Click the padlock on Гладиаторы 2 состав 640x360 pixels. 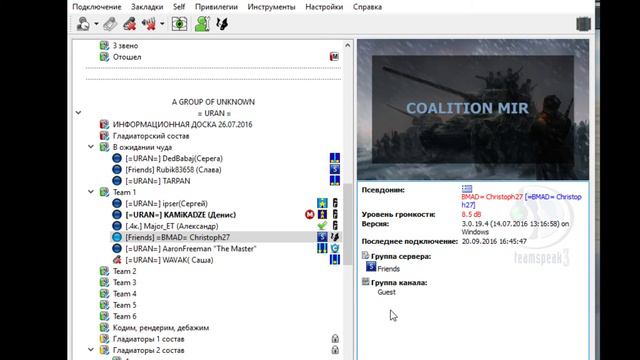coord(335,350)
